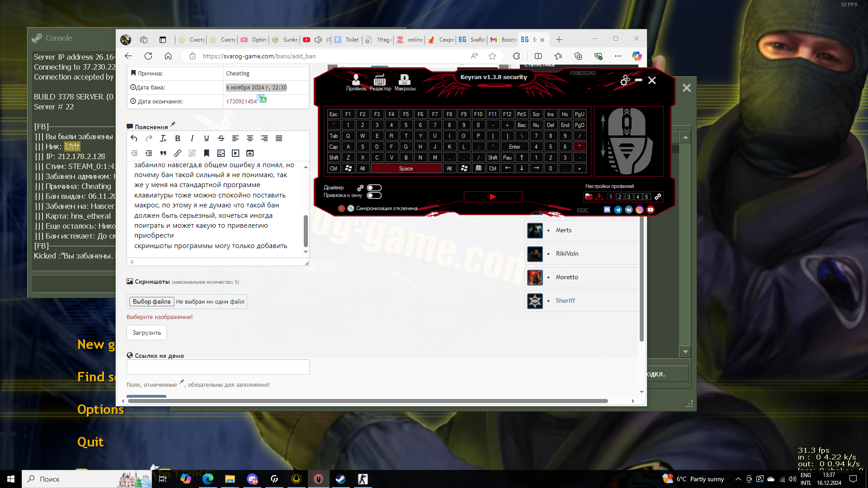
Task: Click the Выбор файла file chooser button
Action: pyautogui.click(x=151, y=301)
